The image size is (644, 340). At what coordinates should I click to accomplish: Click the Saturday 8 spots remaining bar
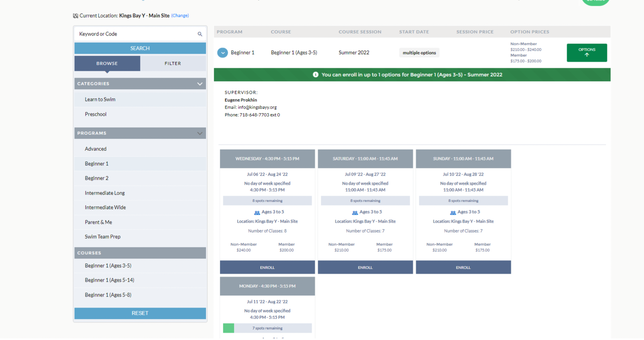click(x=365, y=201)
